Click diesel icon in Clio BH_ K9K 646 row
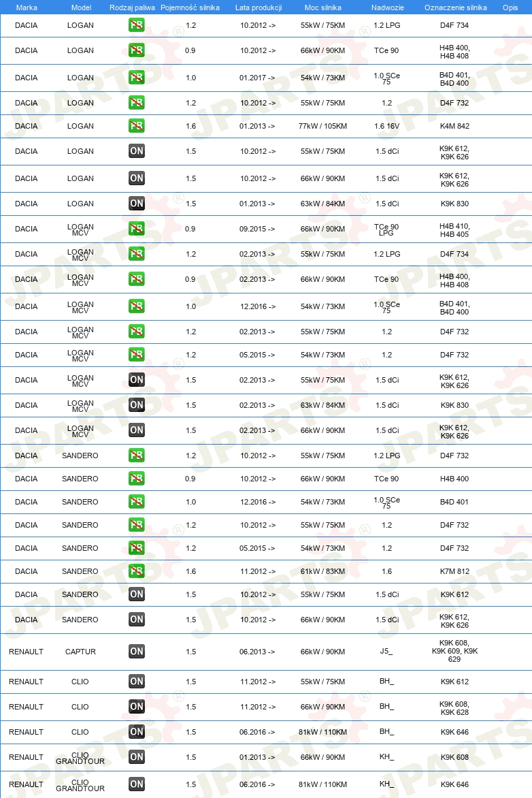 136,731
